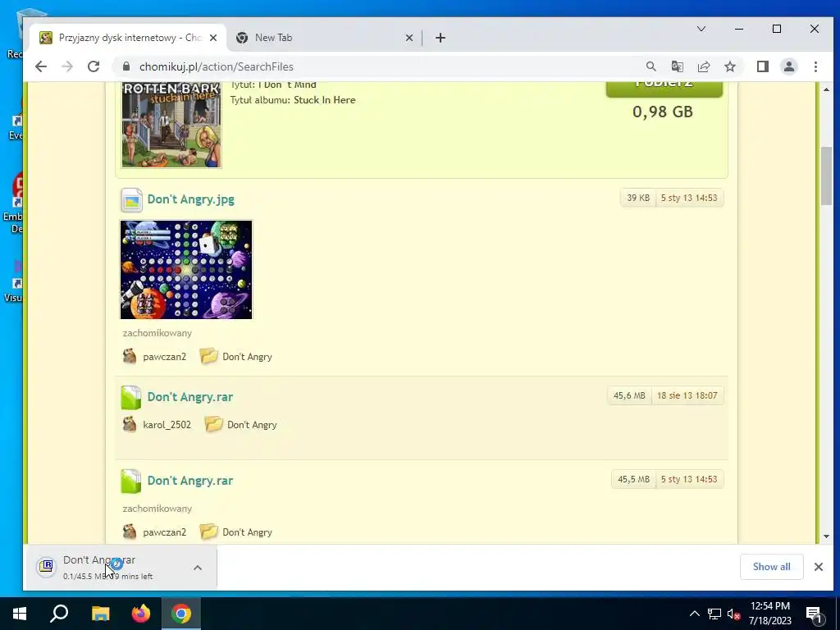Click the rar archive icon for the 45,6 MB file
840x630 pixels.
[x=130, y=398]
